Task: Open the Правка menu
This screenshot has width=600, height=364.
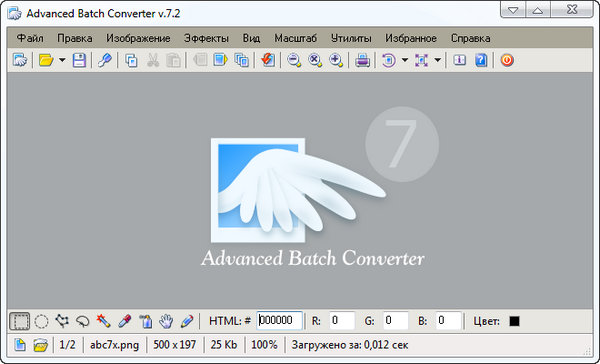Action: 75,38
